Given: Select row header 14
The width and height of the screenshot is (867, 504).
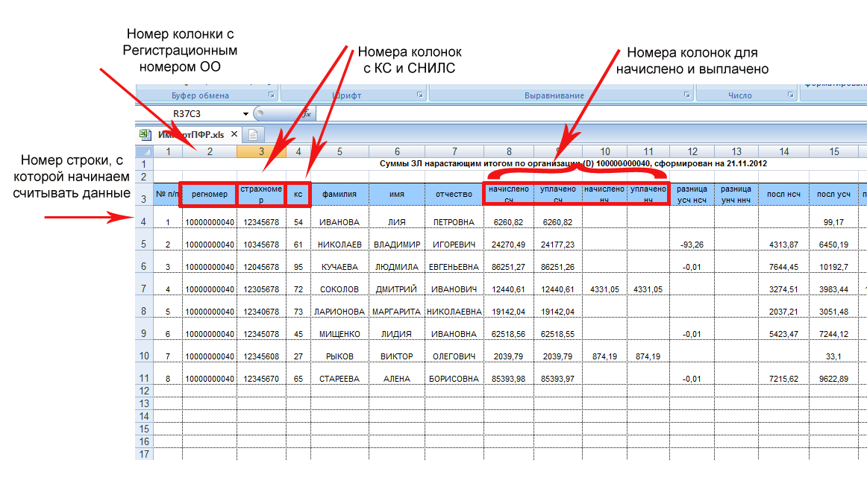Looking at the screenshot, I should point(144,416).
